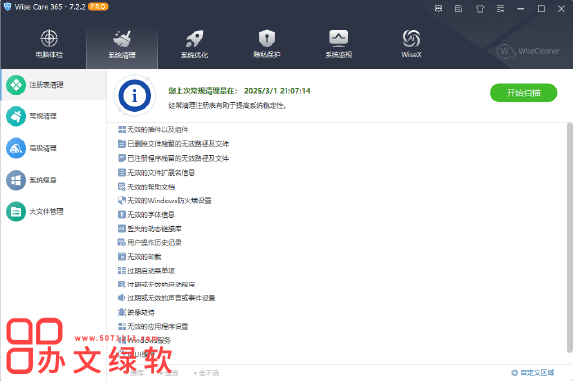The image size is (573, 382).
Task: Switch to the 系统清理 tab
Action: [x=122, y=48]
